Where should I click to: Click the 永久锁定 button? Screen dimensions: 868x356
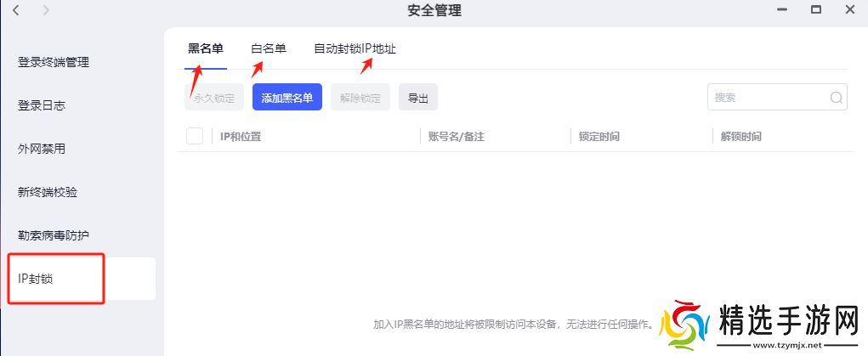click(x=214, y=98)
